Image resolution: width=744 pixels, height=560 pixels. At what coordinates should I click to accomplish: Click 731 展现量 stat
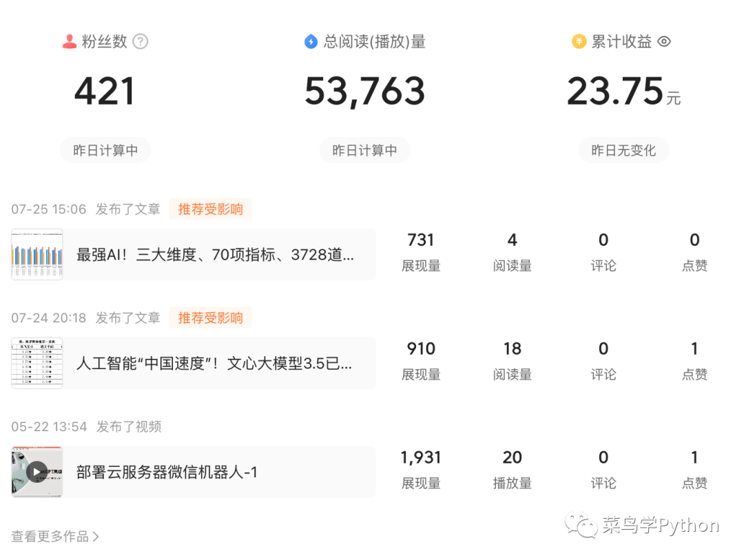coord(421,252)
